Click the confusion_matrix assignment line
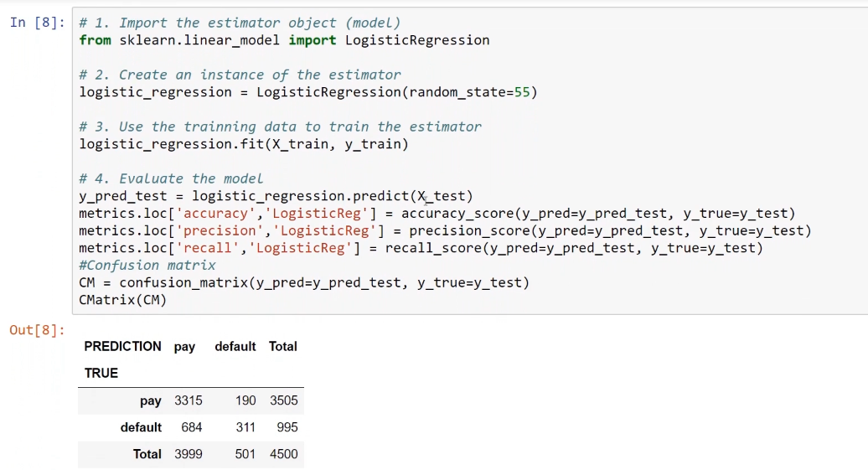Viewport: 868px width, 470px height. (x=304, y=282)
